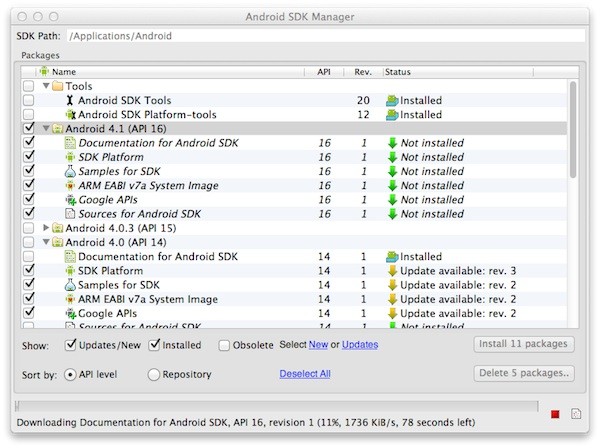Enable the Obsolete show filter
The height and width of the screenshot is (448, 600).
click(x=224, y=345)
